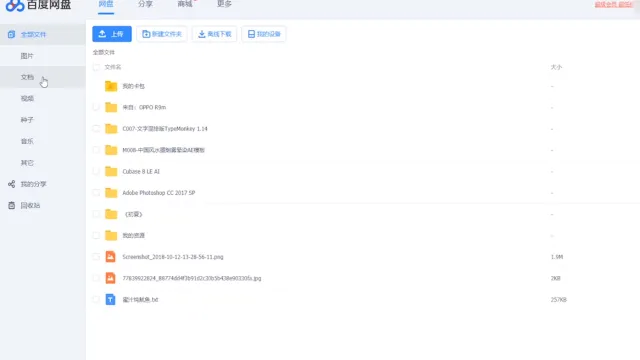This screenshot has width=640, height=360.
Task: Open the Cubase 8 LE AI folder icon
Action: tap(111, 171)
